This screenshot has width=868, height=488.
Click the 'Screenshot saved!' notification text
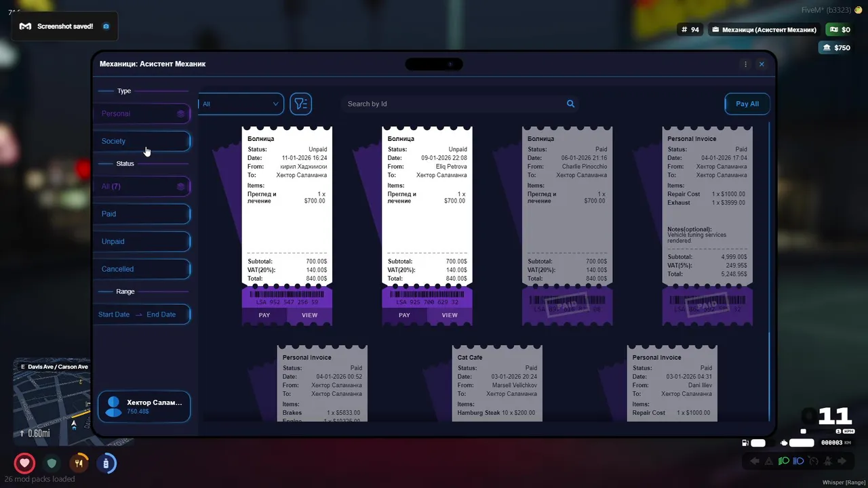click(x=65, y=26)
